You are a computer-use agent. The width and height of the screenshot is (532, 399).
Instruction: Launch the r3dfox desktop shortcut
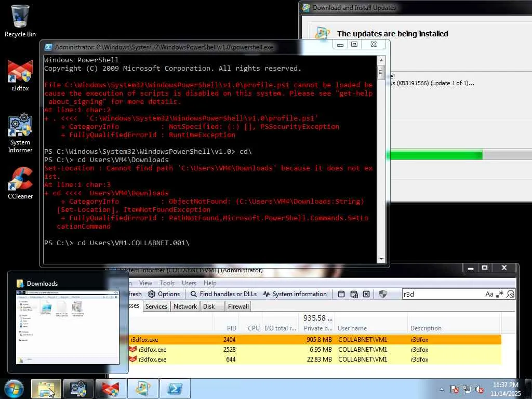pos(20,75)
